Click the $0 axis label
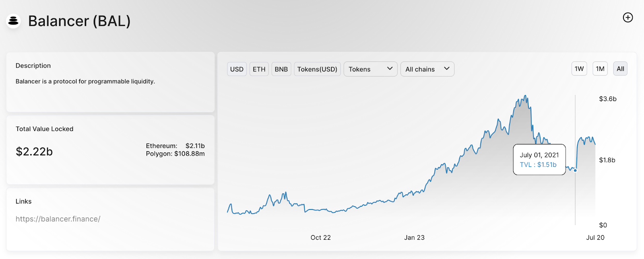Screen dimensions: 644x259 tap(603, 225)
